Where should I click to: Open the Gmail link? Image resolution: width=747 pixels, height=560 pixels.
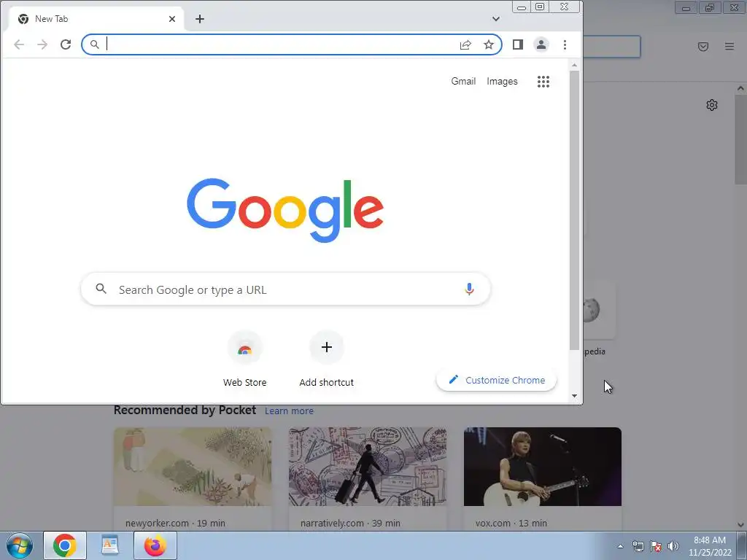point(463,82)
